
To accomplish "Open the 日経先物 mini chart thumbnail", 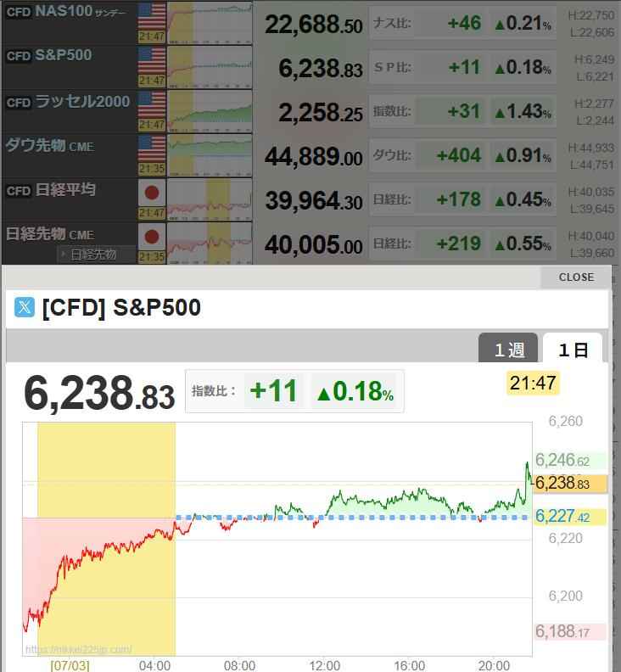I will click(210, 244).
